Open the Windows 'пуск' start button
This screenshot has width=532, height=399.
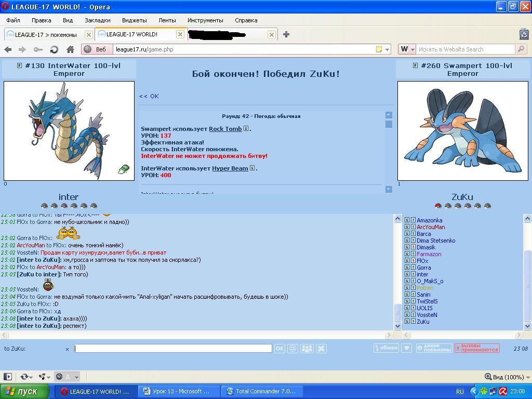pos(24,391)
